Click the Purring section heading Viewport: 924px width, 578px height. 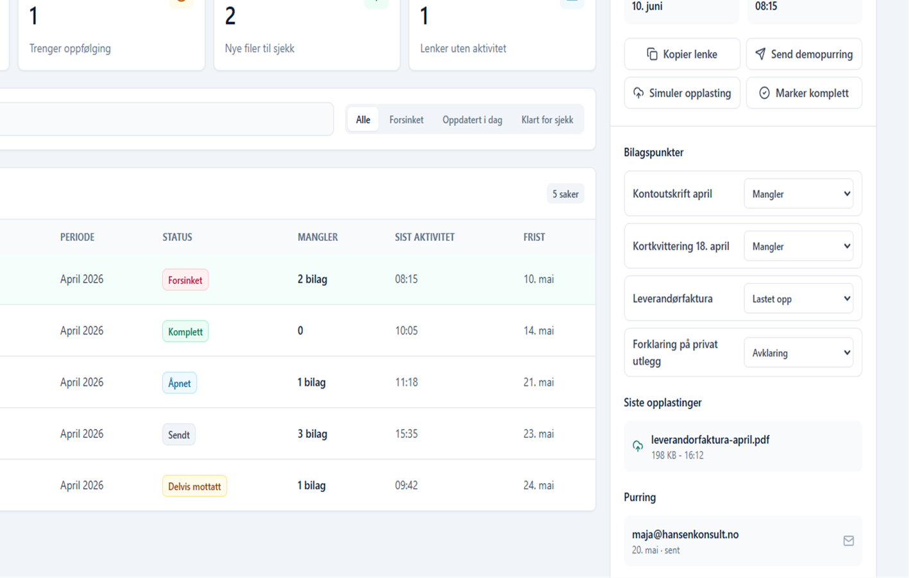point(640,498)
